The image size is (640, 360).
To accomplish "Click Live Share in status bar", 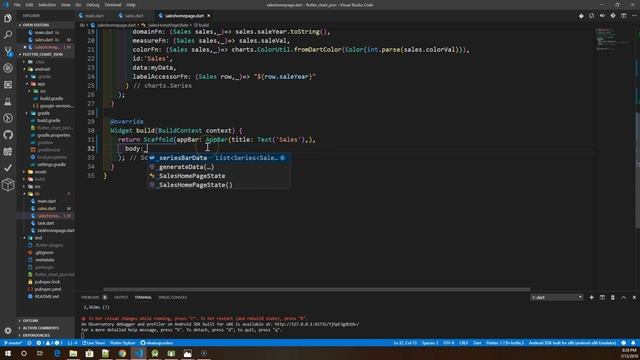I will [93, 343].
